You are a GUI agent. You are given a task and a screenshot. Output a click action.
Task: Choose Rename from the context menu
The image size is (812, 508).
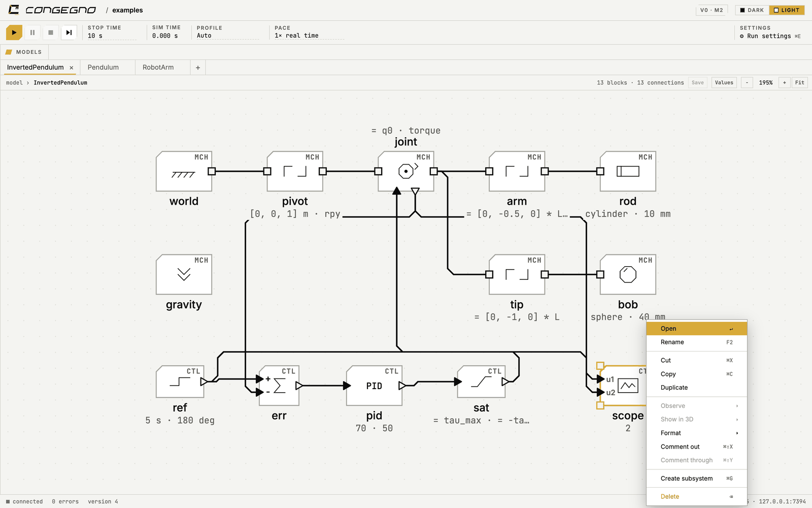697,342
